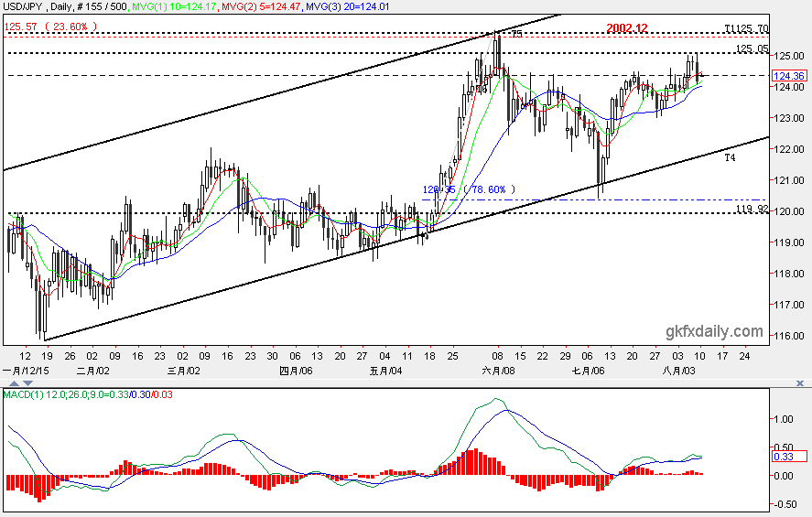Click the up arrow above MACD panel
Image resolution: width=812 pixels, height=517 pixels.
pos(14,383)
